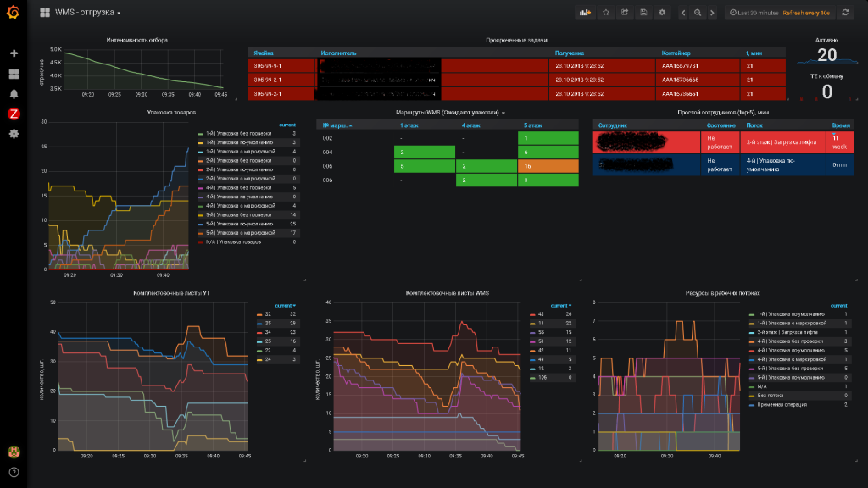
Task: Sort table by 'Ячейка' column header
Action: tap(264, 53)
